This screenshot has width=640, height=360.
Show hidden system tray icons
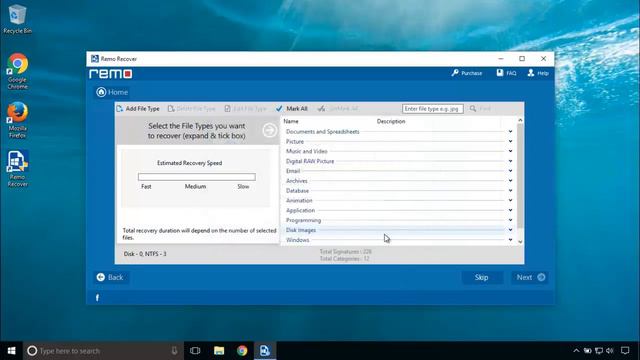point(576,351)
